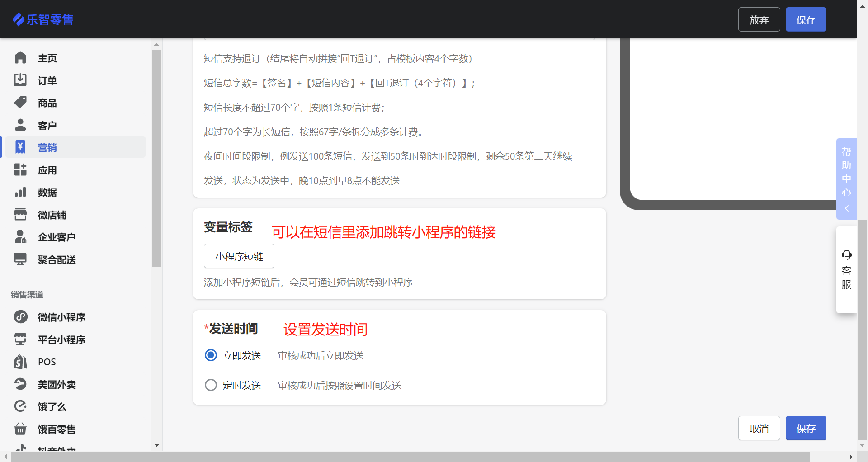This screenshot has width=868, height=462.
Task: Click the 短信支持退订 notice text
Action: (338, 59)
